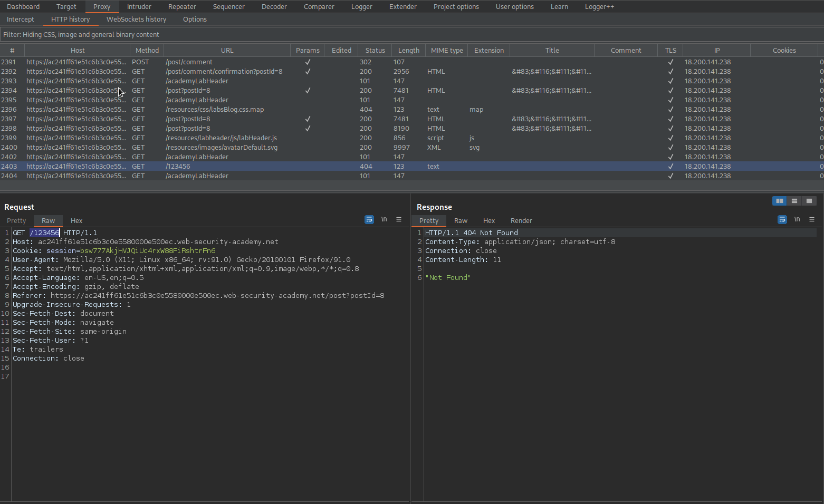Open the Learn tab
Screen dimensions: 824x504
[x=560, y=6]
